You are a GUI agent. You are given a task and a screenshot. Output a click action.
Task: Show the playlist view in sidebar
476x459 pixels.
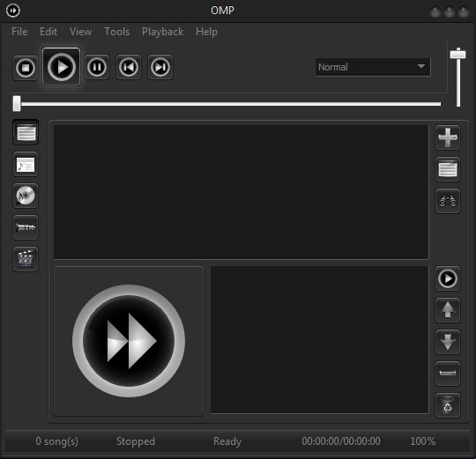pyautogui.click(x=26, y=132)
